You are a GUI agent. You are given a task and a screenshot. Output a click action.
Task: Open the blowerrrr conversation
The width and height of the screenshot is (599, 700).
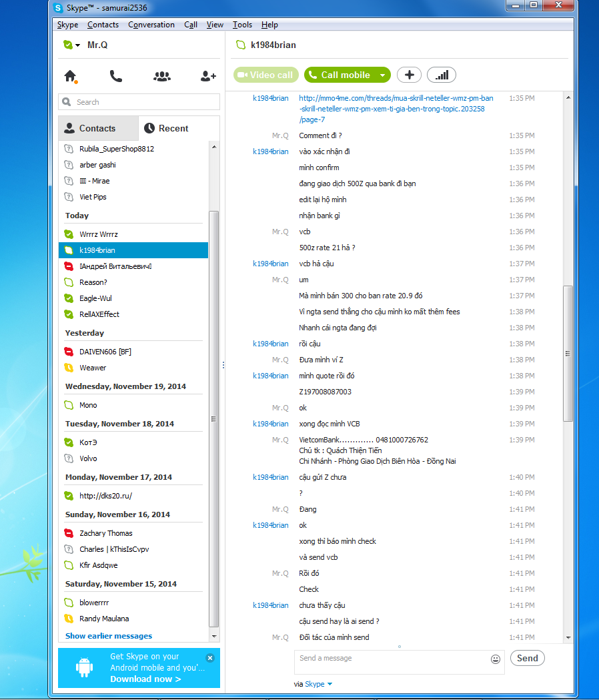pyautogui.click(x=133, y=603)
